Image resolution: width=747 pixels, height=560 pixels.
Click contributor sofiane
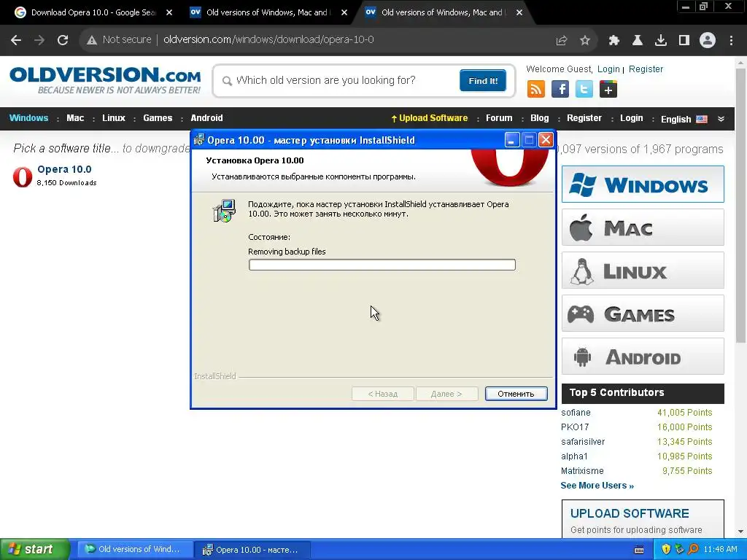[576, 413]
